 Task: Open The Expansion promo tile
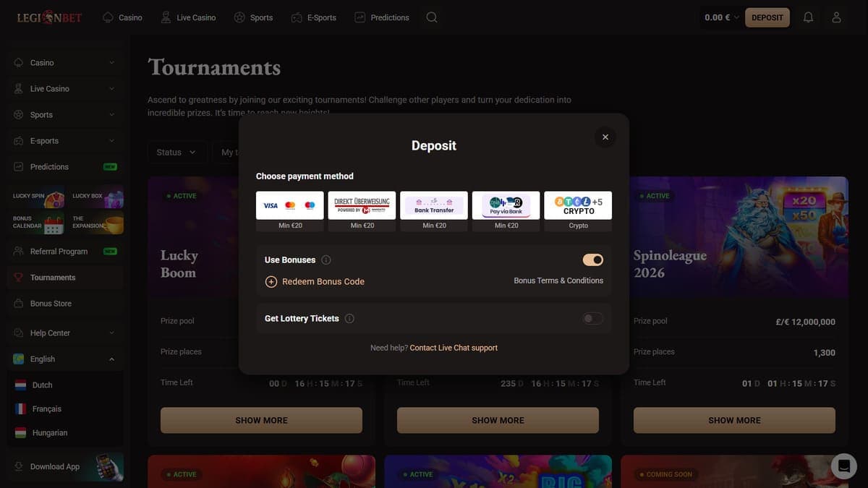pos(97,223)
